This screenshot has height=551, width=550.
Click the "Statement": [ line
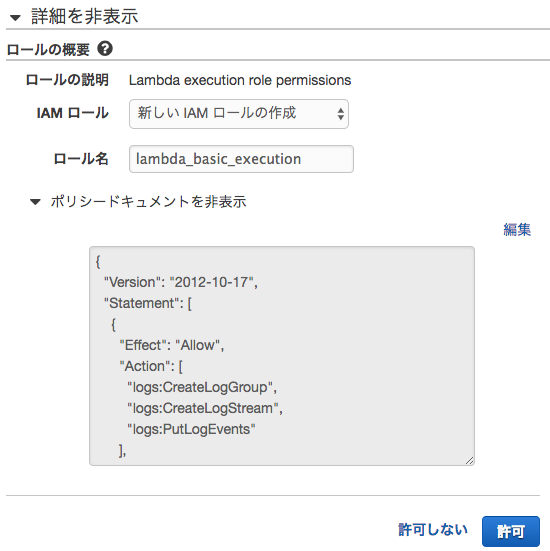[148, 303]
